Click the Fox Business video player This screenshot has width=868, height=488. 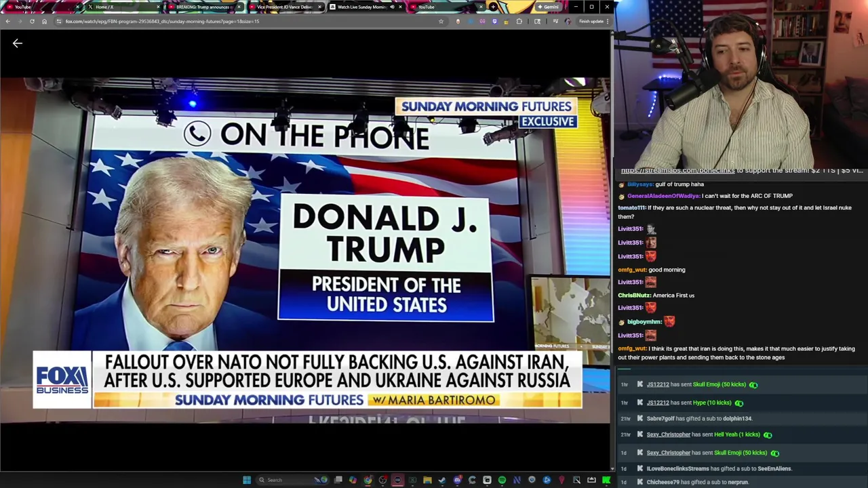tap(305, 250)
